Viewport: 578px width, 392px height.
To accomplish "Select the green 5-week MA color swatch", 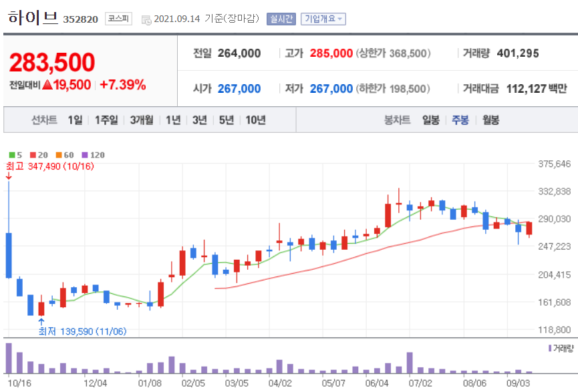I will (11, 154).
